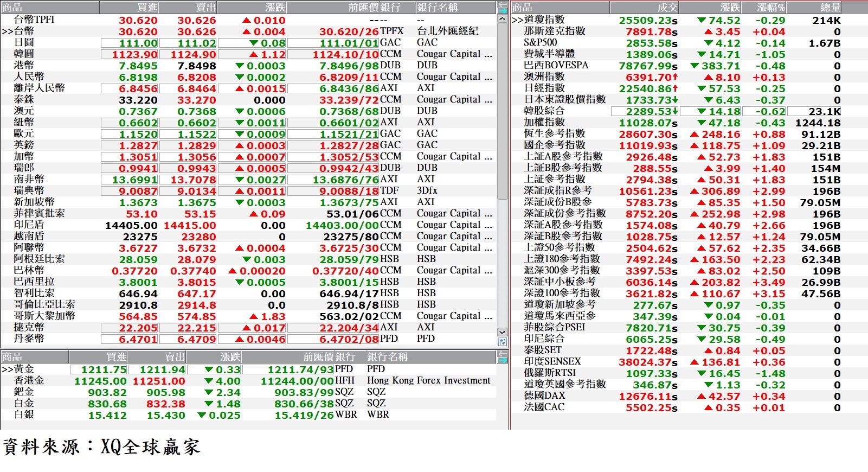This screenshot has height=472, width=868.
Task: Select the 瑞郎 currency row
Action: click(x=248, y=168)
